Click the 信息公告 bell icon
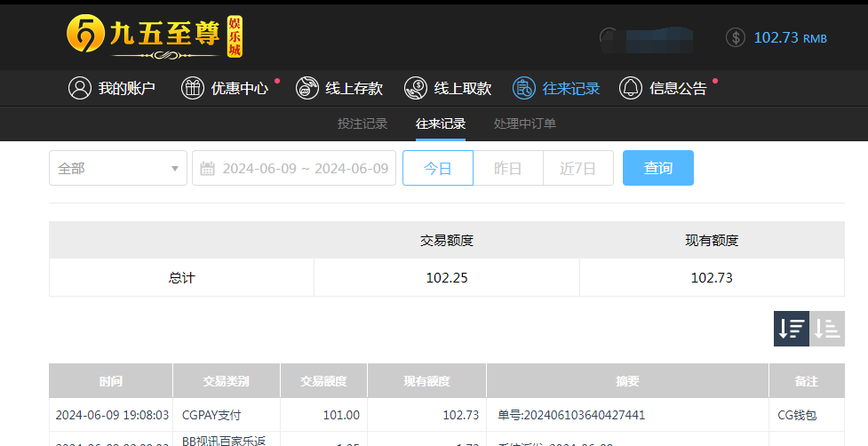 pyautogui.click(x=631, y=88)
